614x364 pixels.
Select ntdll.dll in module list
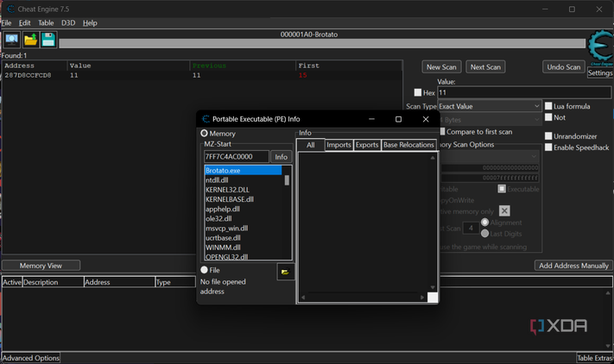click(244, 180)
